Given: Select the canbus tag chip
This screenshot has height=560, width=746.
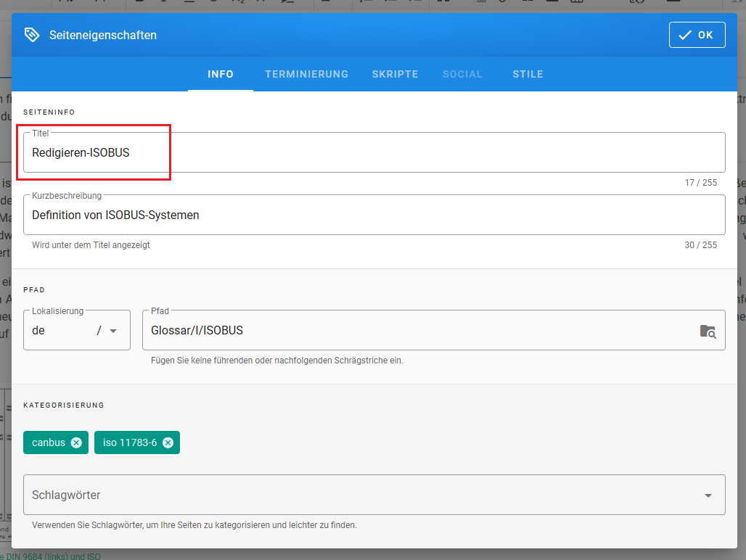Looking at the screenshot, I should coord(49,442).
